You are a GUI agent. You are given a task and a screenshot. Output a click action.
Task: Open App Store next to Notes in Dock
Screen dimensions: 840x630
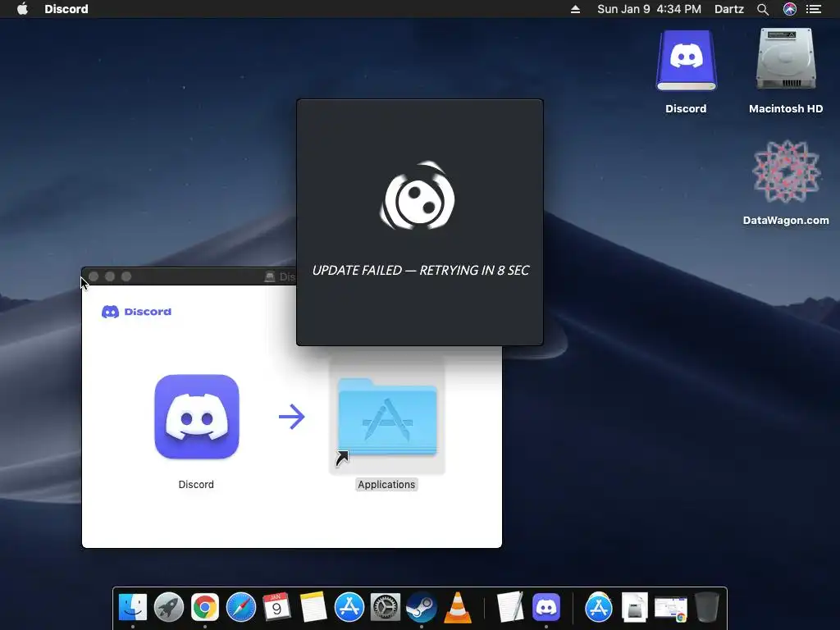349,608
